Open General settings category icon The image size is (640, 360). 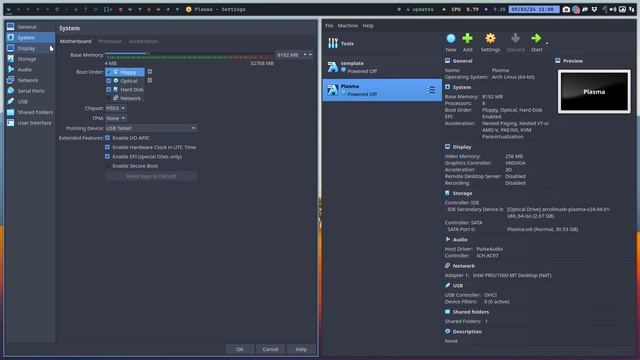point(11,27)
